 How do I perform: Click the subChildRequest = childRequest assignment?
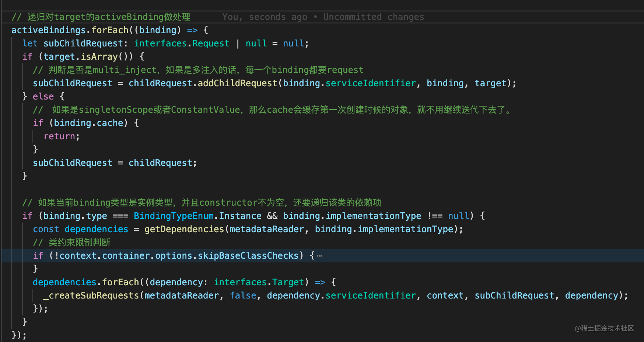(114, 163)
